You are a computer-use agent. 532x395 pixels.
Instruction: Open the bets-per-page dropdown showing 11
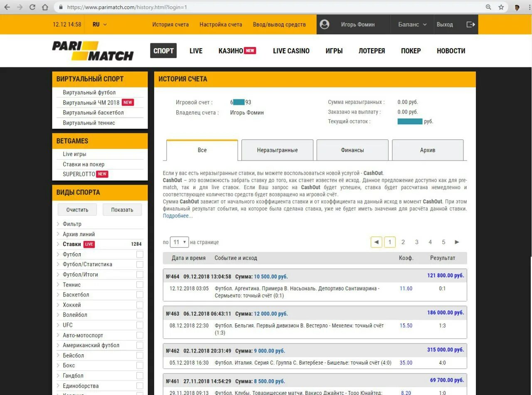tap(179, 242)
